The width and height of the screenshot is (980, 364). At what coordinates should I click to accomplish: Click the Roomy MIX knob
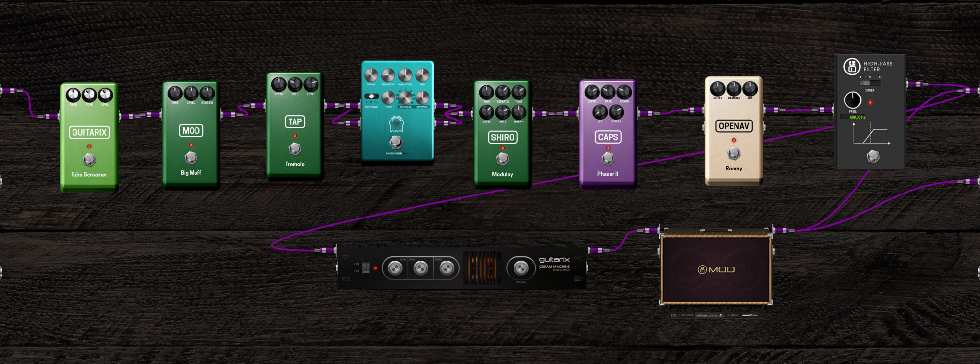pyautogui.click(x=750, y=89)
